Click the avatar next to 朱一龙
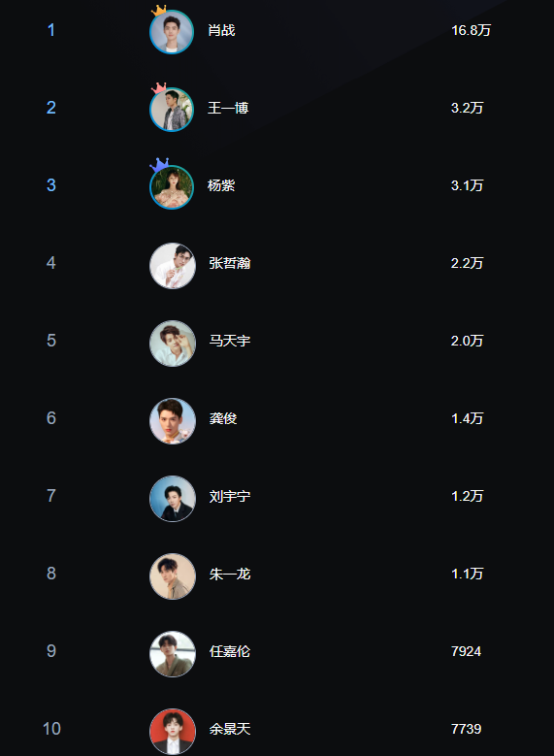 [x=173, y=576]
